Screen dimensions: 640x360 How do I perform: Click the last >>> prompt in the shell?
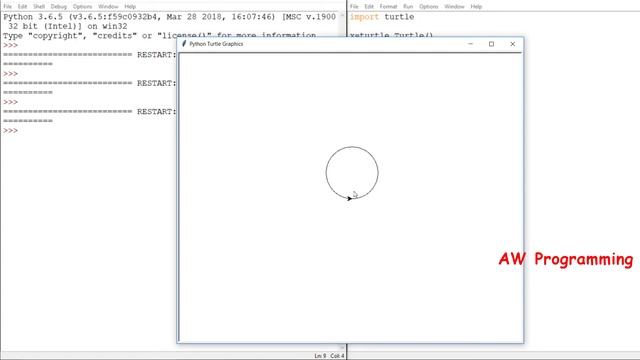coord(11,131)
